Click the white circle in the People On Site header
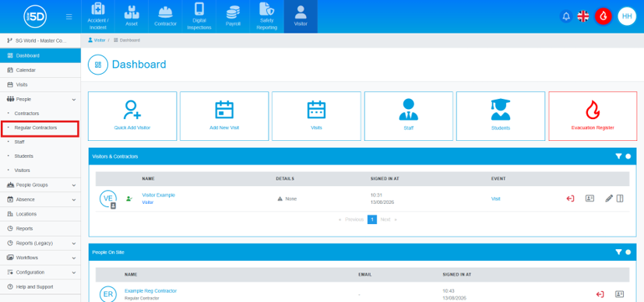Screen dimensions: 644x302 (628, 252)
